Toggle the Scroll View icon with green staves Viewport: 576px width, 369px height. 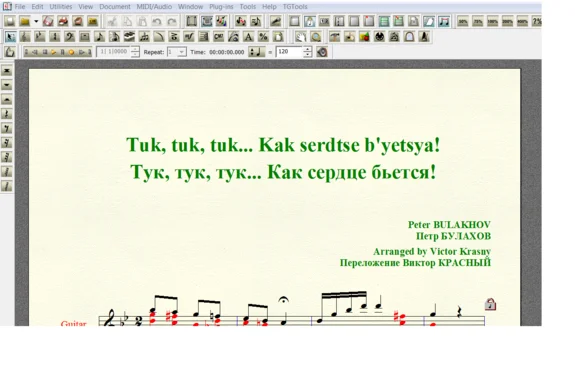tap(384, 21)
